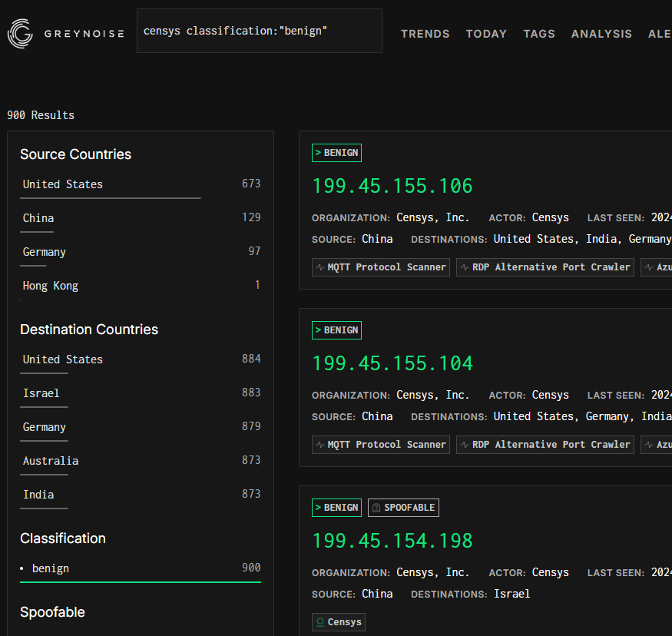This screenshot has height=636, width=672.
Task: Click RDP Alternative Port Crawler tag on 199.45.155.104
Action: click(x=545, y=445)
